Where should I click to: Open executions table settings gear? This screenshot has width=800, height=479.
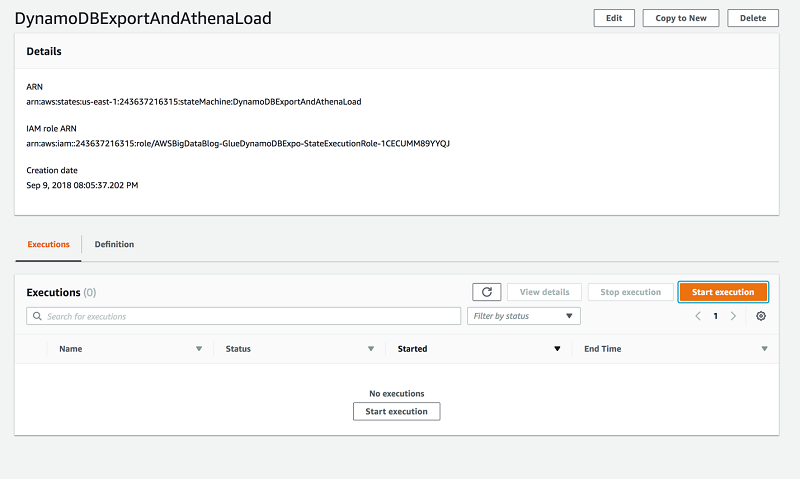click(761, 316)
